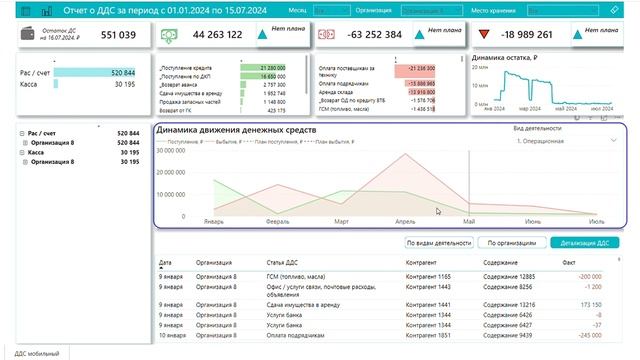This screenshot has width=640, height=360.
Task: Open the Месяц filter dropdown
Action: tap(331, 11)
